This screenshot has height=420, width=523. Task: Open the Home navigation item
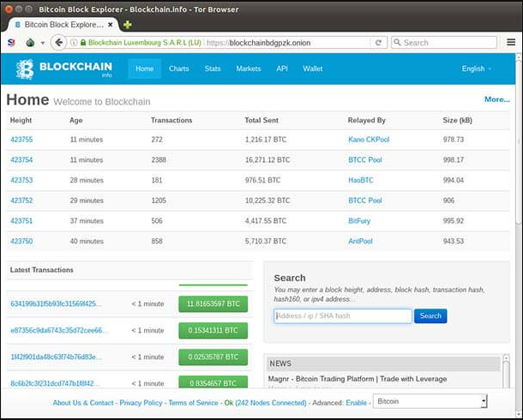tap(144, 69)
